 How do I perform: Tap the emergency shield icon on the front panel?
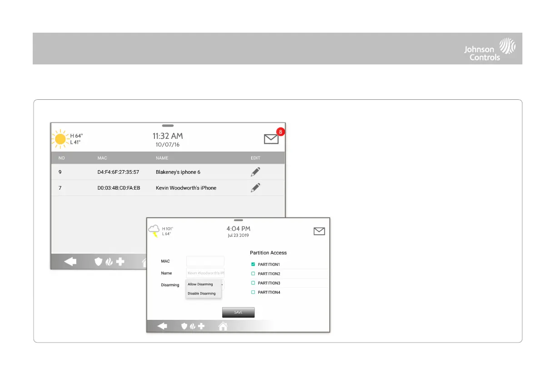coord(184,326)
